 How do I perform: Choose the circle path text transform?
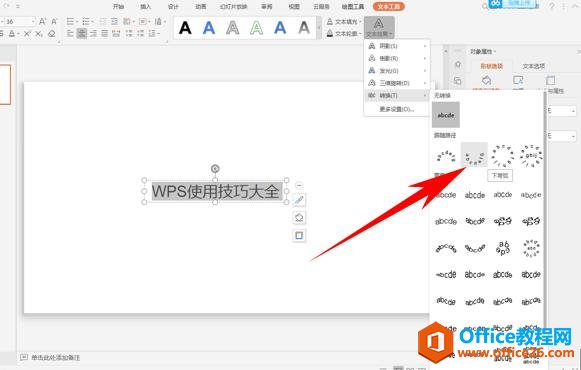click(x=502, y=156)
